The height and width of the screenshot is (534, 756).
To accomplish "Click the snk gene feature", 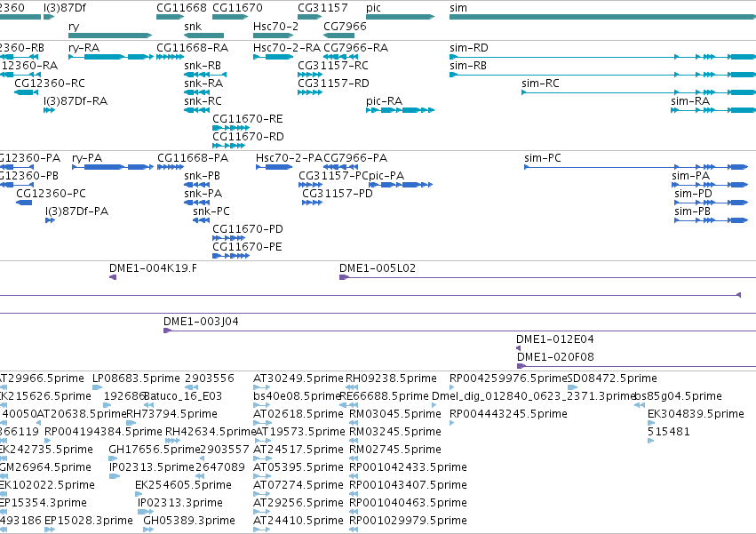I will click(204, 36).
